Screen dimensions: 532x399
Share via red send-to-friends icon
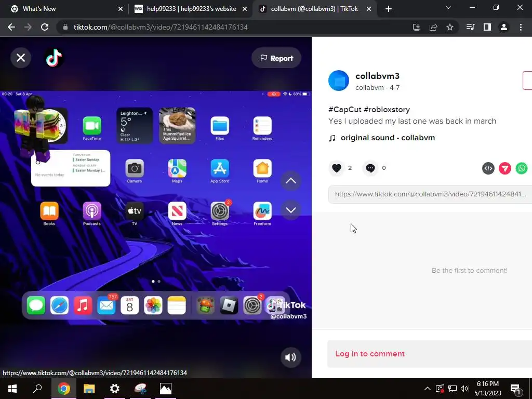(x=505, y=168)
